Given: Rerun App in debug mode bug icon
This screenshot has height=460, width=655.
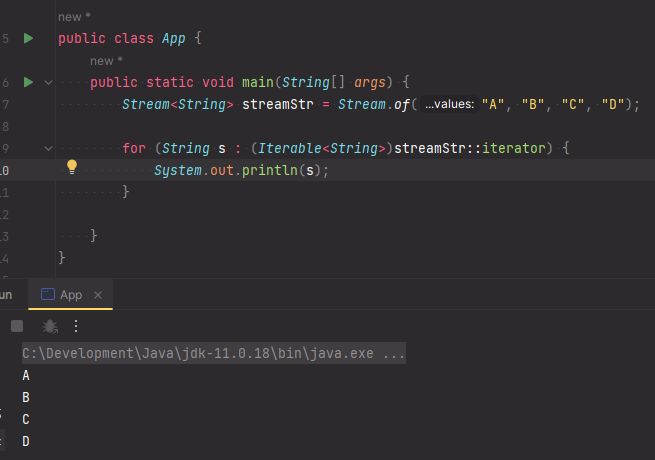Looking at the screenshot, I should (50, 326).
